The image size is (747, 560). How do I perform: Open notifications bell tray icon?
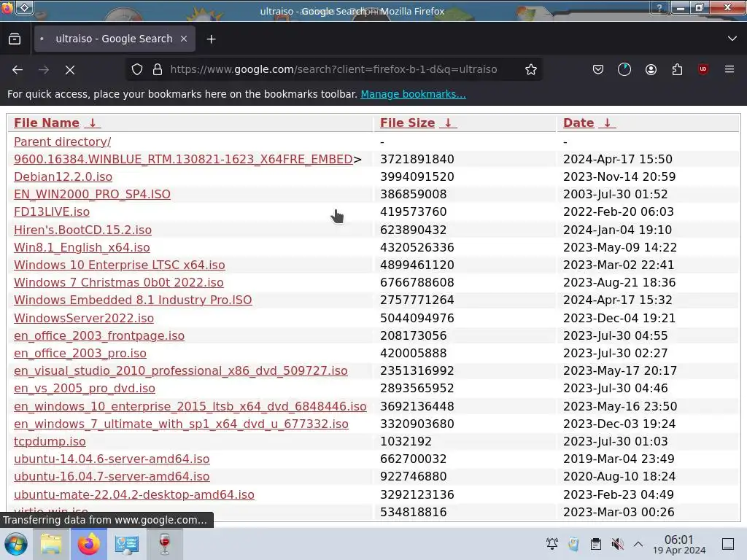point(552,544)
